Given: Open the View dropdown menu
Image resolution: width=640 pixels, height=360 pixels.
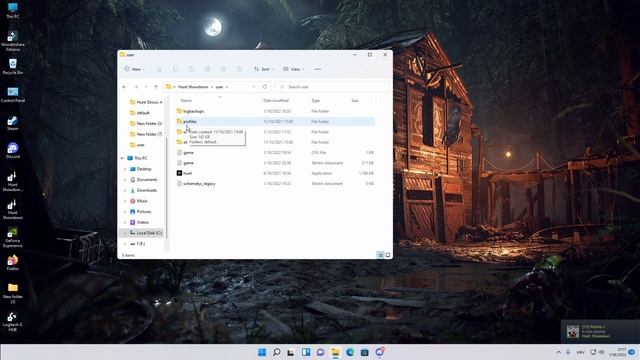Looking at the screenshot, I should (293, 69).
